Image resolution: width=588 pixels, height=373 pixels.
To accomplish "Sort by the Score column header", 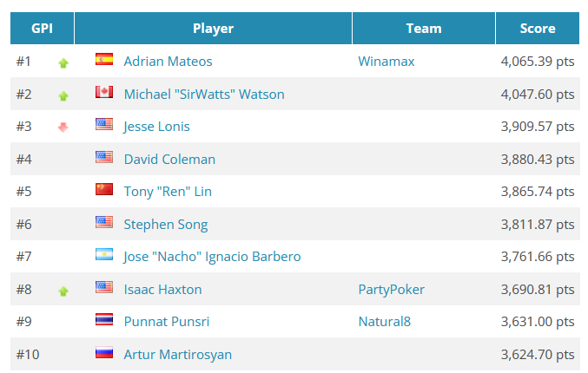I will click(538, 29).
